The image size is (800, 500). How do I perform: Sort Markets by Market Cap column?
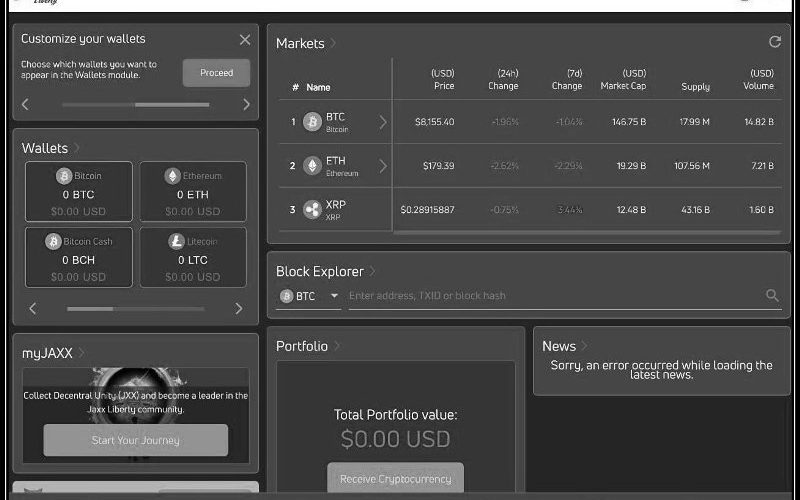click(623, 80)
